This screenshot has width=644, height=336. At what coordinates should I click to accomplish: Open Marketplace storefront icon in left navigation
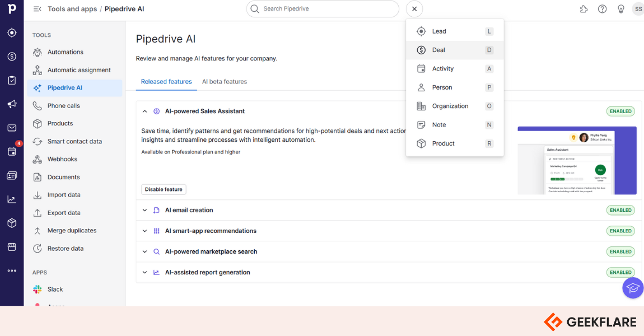12,247
